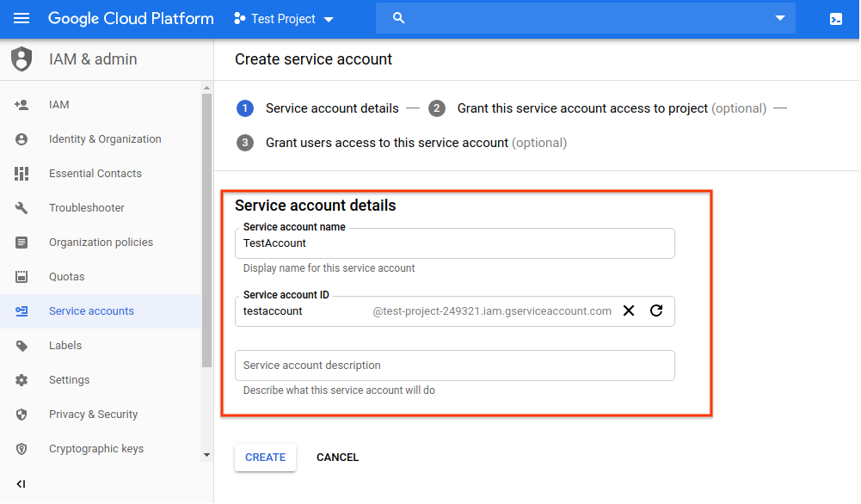The height and width of the screenshot is (504, 861).
Task: Click the search magnifier icon
Action: click(x=398, y=18)
